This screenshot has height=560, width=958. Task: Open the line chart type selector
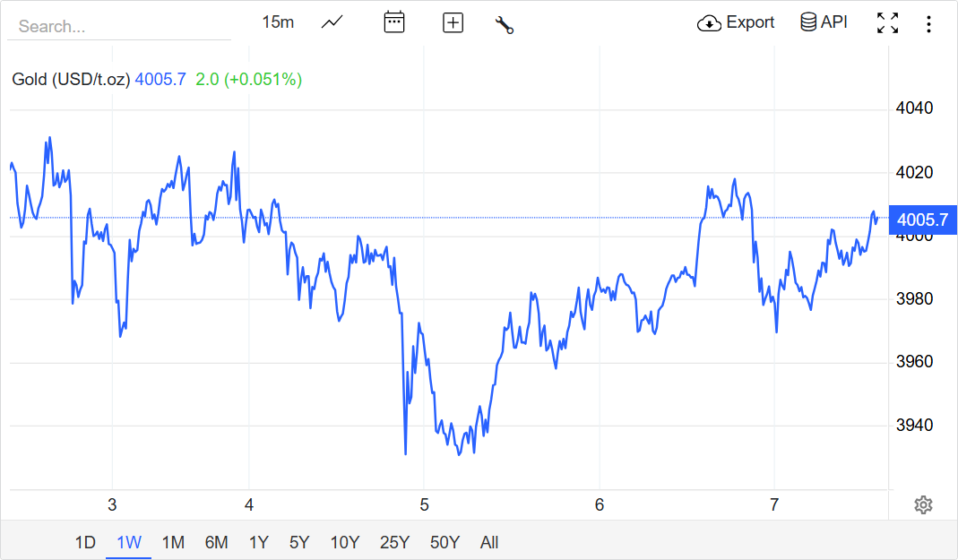pos(332,22)
